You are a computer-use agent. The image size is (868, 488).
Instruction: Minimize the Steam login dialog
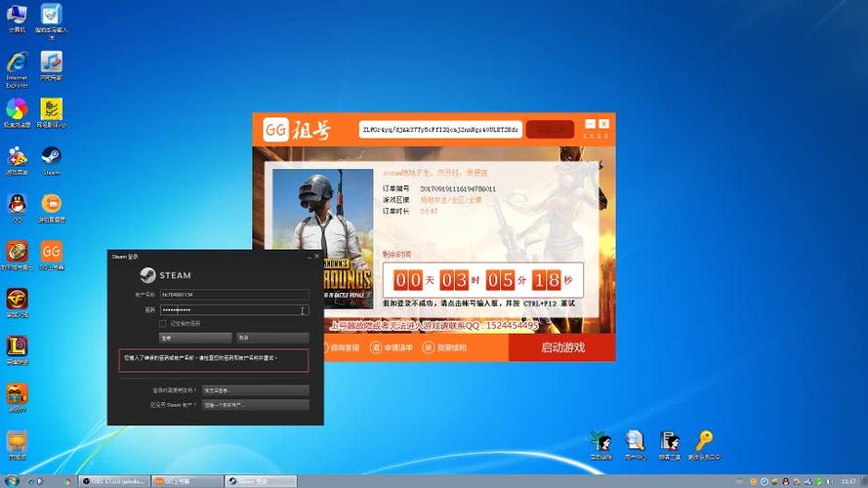tap(309, 256)
